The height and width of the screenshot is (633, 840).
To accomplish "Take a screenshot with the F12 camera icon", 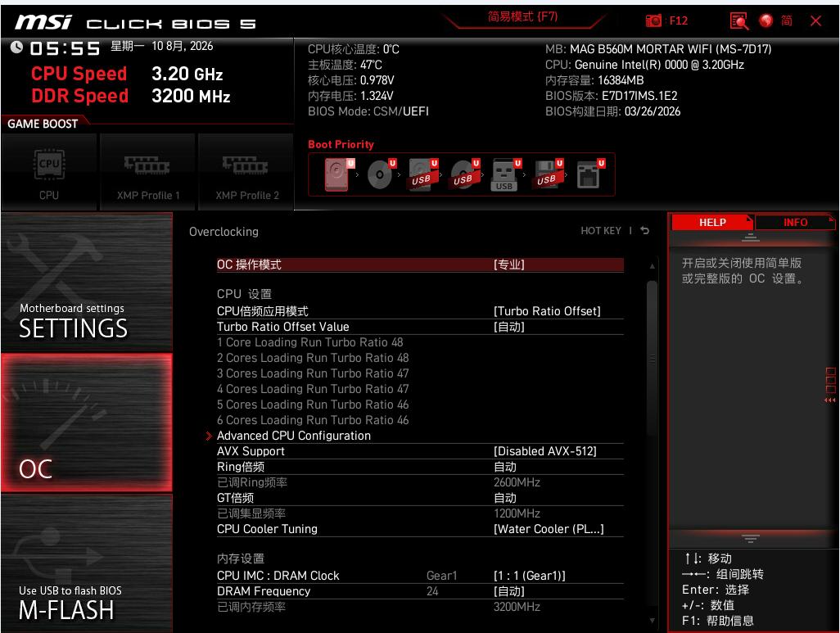I will tap(653, 21).
